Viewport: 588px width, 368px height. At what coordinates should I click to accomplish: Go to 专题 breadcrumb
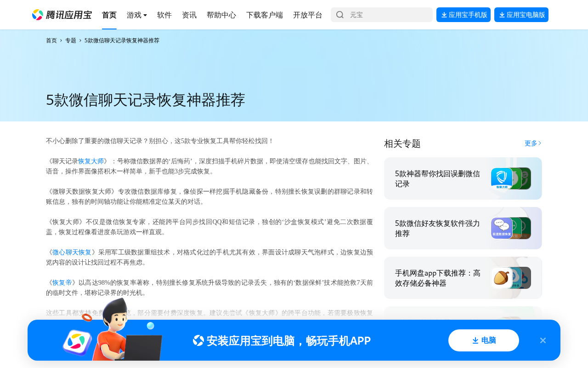[x=71, y=40]
